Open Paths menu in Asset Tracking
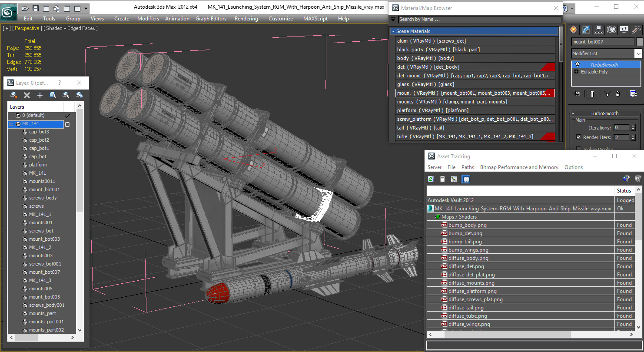644x352 pixels. [468, 167]
